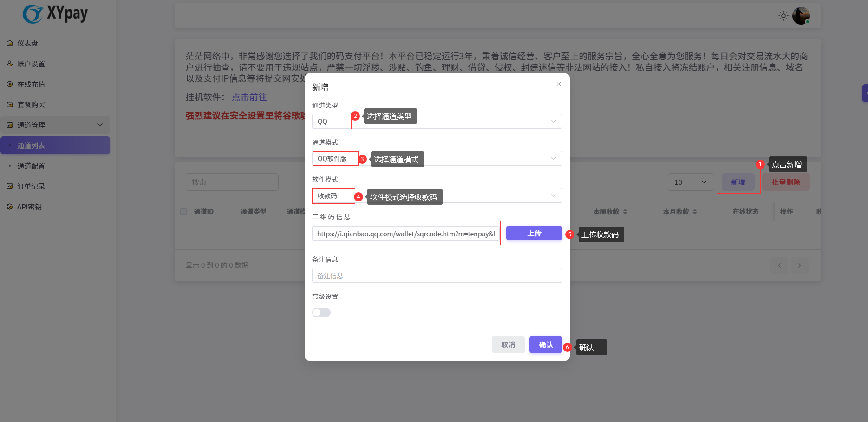Toggle the 高级设置 switch
Viewport: 868px width, 422px height.
321,312
